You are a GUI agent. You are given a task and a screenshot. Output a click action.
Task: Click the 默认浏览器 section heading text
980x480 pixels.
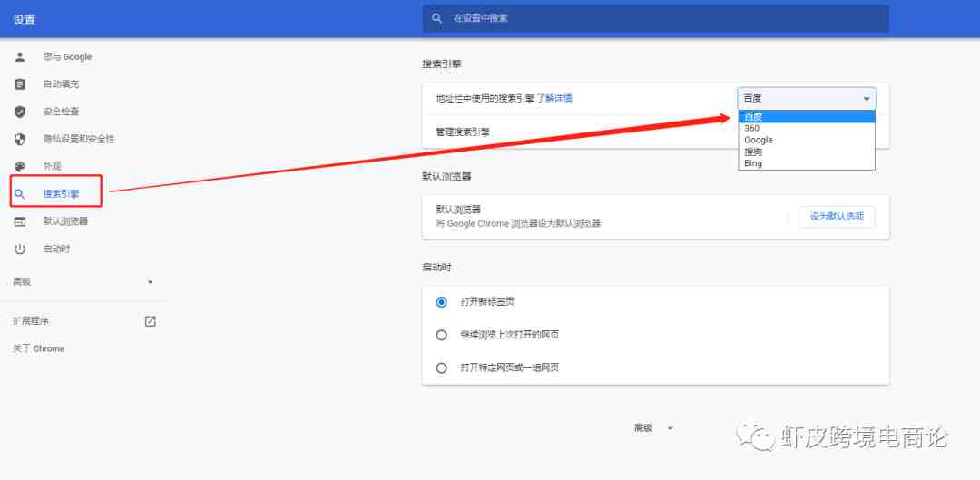(x=446, y=177)
